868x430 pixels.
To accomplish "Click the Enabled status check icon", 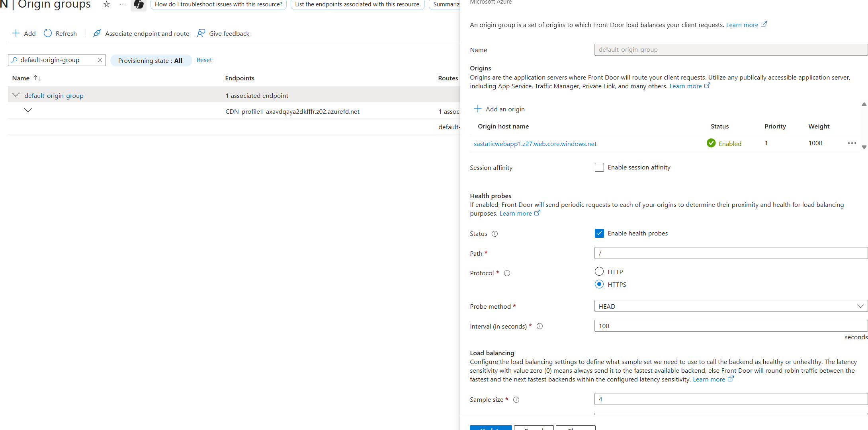I will point(711,143).
